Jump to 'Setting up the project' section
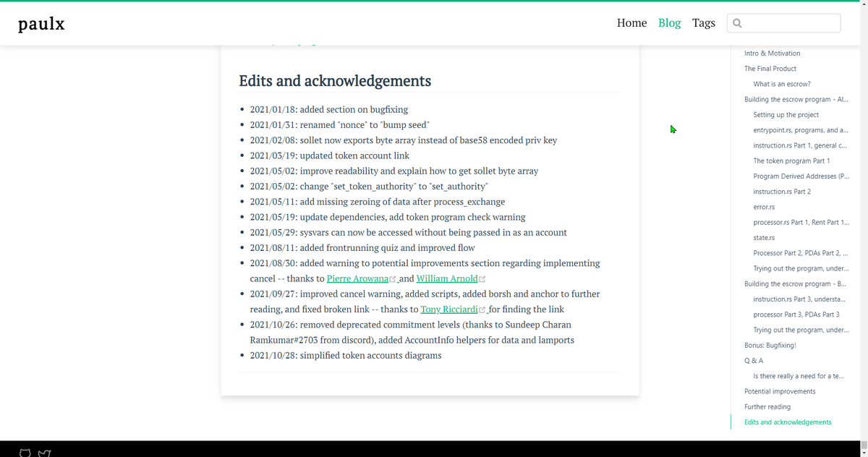 click(786, 115)
